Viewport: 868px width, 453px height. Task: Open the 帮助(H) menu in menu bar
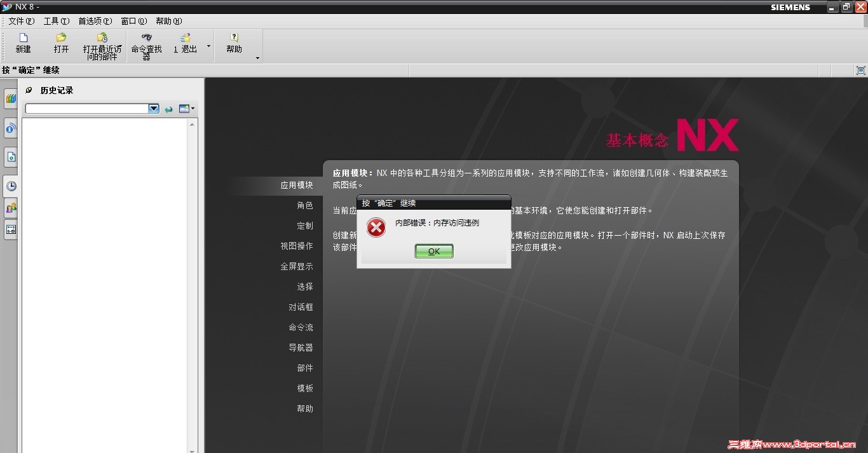[168, 21]
